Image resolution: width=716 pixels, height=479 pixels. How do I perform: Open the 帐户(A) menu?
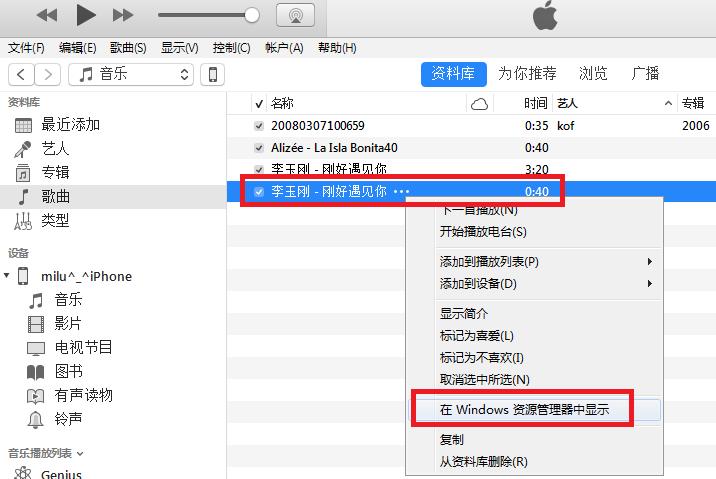tap(284, 47)
